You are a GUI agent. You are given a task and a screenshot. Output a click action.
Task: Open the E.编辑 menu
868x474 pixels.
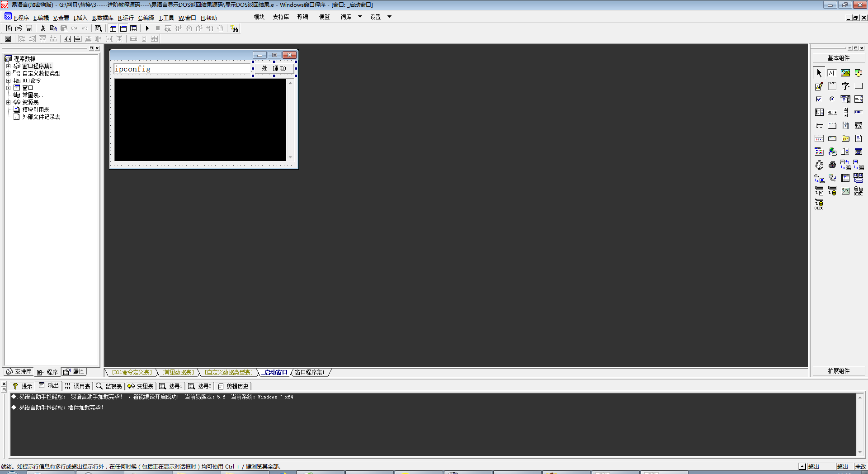pos(41,18)
